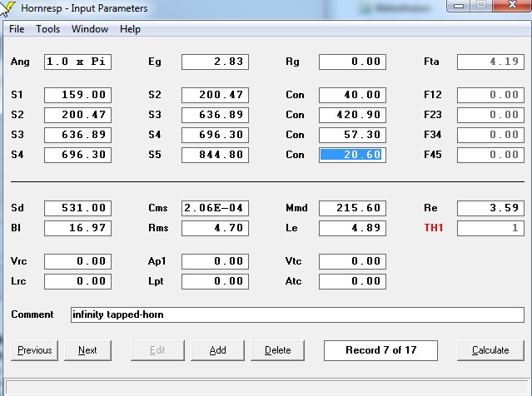Click the window maximize button
532x396 pixels.
point(481,6)
